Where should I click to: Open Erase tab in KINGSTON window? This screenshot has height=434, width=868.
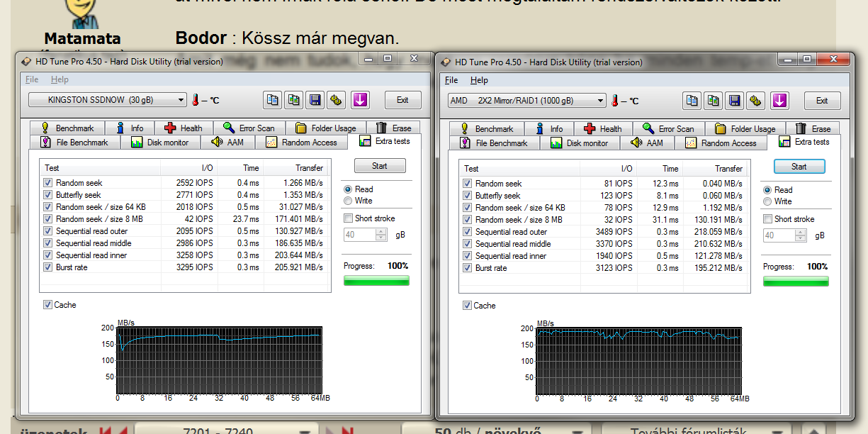click(x=394, y=128)
